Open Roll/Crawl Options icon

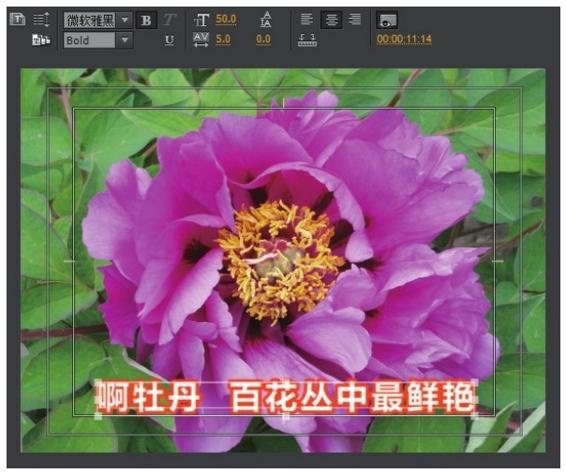[x=41, y=19]
